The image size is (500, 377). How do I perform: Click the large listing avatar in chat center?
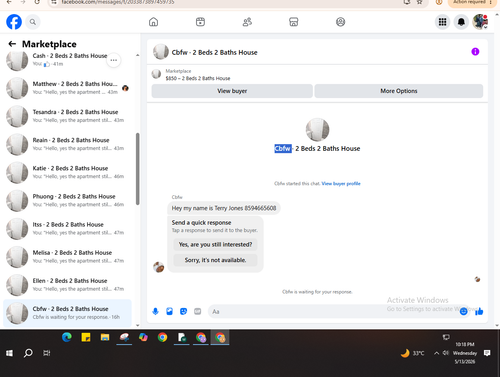coord(317,130)
